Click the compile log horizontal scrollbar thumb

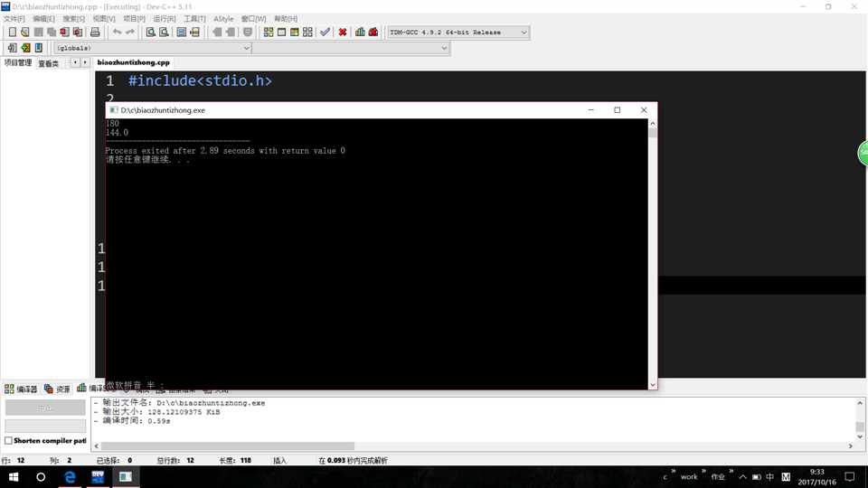[x=228, y=446]
